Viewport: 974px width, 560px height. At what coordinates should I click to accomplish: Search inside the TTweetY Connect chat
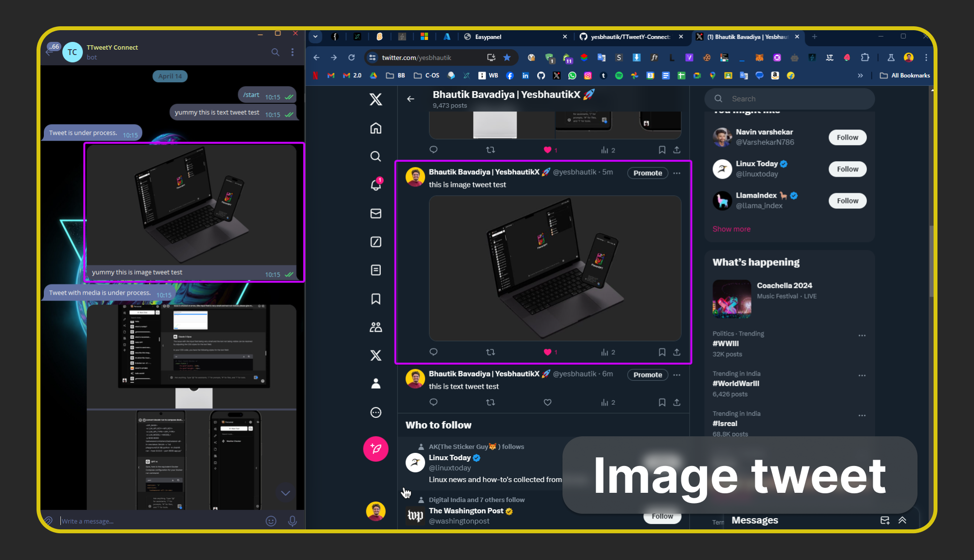(275, 52)
